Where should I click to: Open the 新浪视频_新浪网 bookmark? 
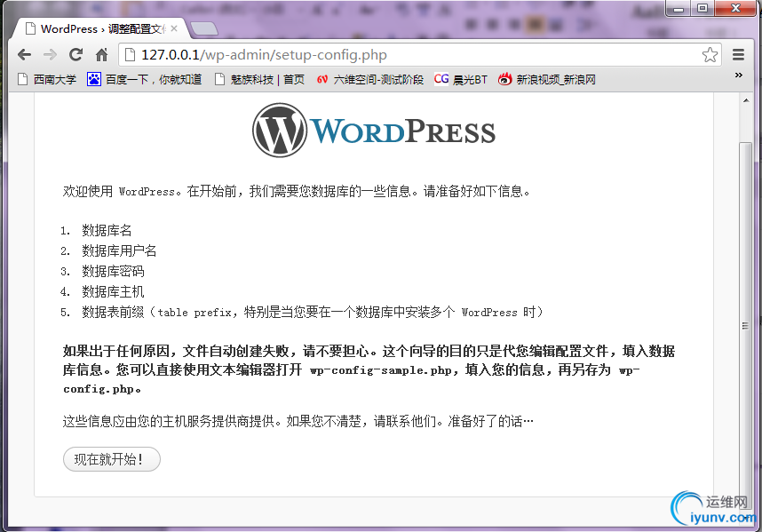click(547, 79)
